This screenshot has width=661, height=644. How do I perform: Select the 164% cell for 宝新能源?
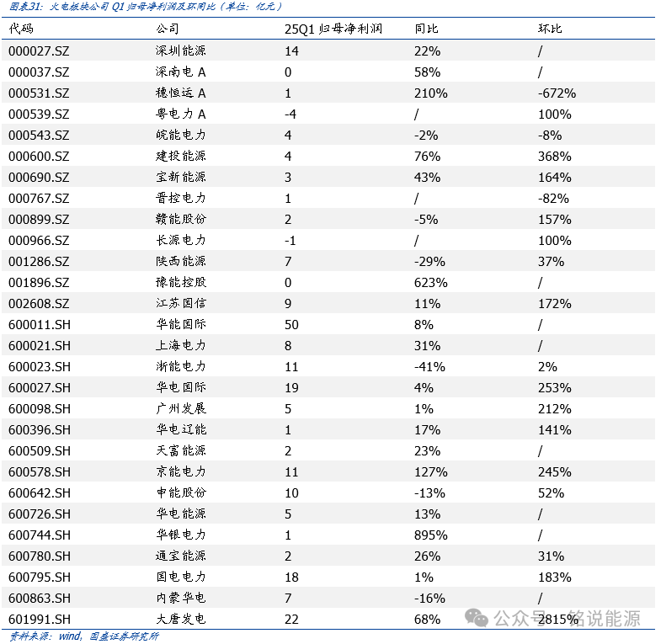[x=555, y=178]
